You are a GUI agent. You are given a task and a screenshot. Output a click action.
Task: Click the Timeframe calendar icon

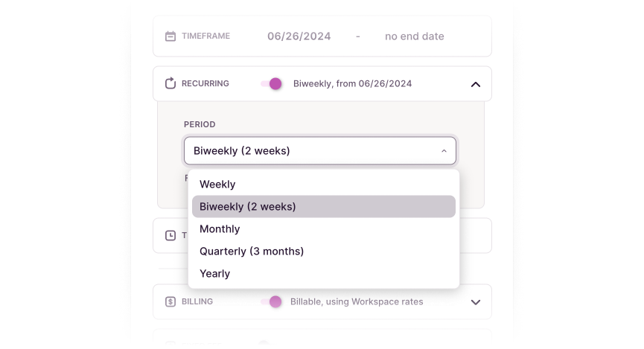[170, 36]
